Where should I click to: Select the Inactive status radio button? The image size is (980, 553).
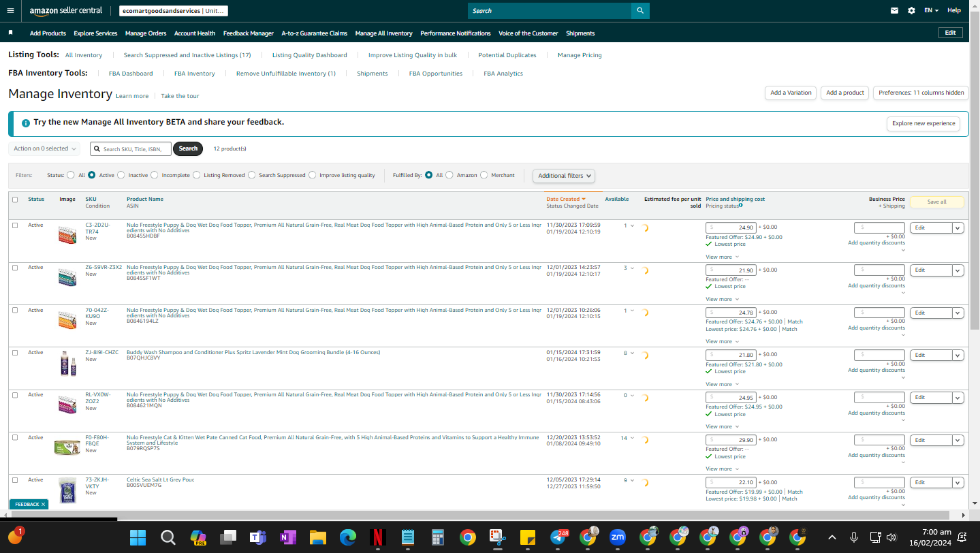pyautogui.click(x=121, y=175)
